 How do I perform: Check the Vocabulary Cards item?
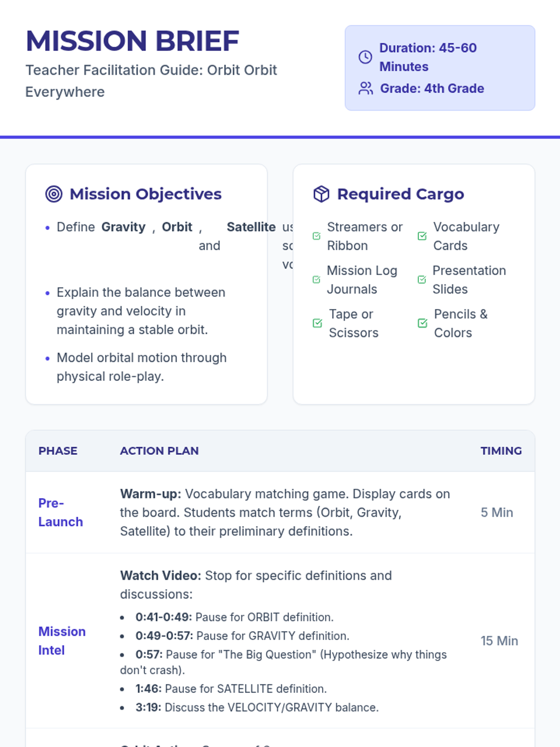422,236
